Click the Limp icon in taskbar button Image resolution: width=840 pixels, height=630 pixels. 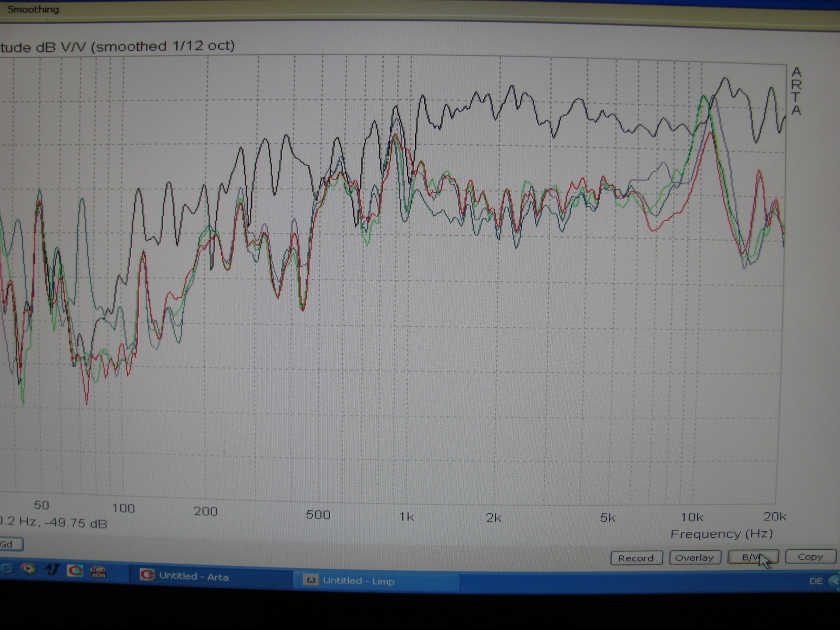(x=311, y=580)
